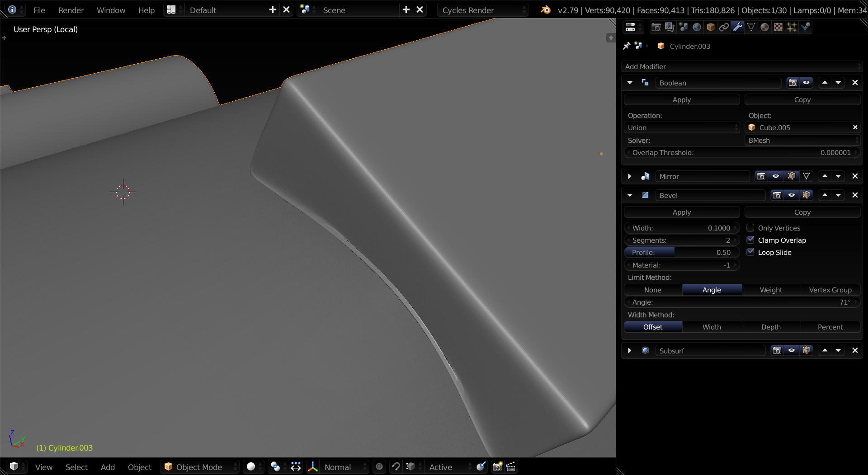Toggle Subsurf modifier viewport visibility
The width and height of the screenshot is (868, 475).
point(792,351)
